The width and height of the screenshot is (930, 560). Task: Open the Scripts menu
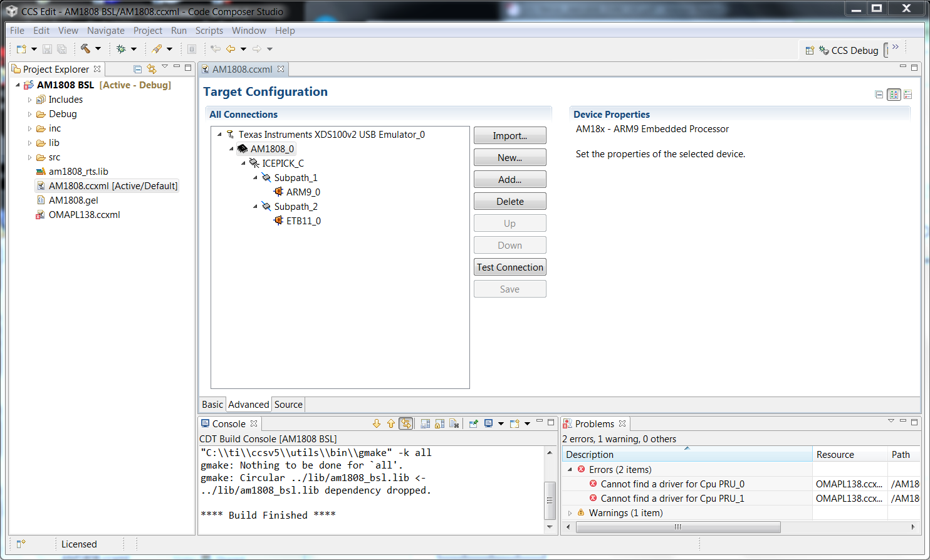(209, 31)
